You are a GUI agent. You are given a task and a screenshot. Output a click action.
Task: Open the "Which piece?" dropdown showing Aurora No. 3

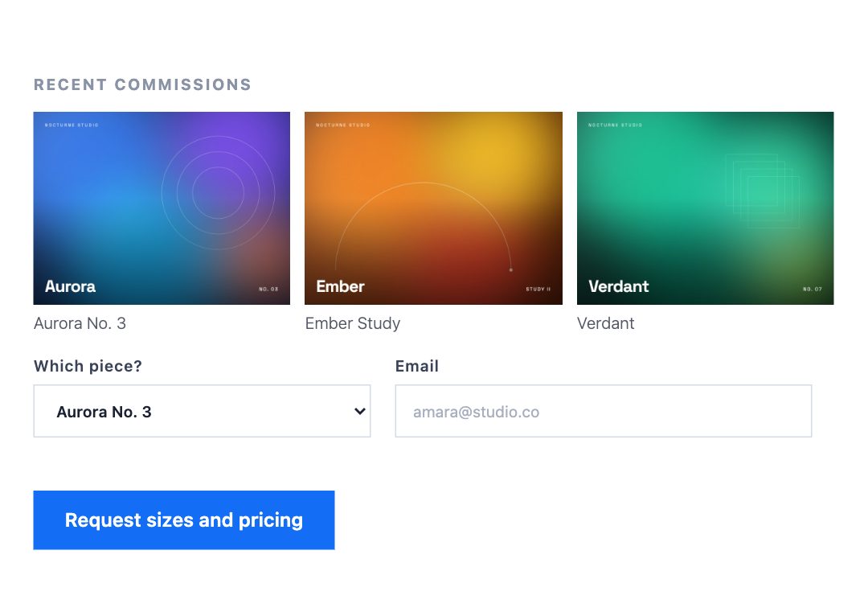click(202, 411)
